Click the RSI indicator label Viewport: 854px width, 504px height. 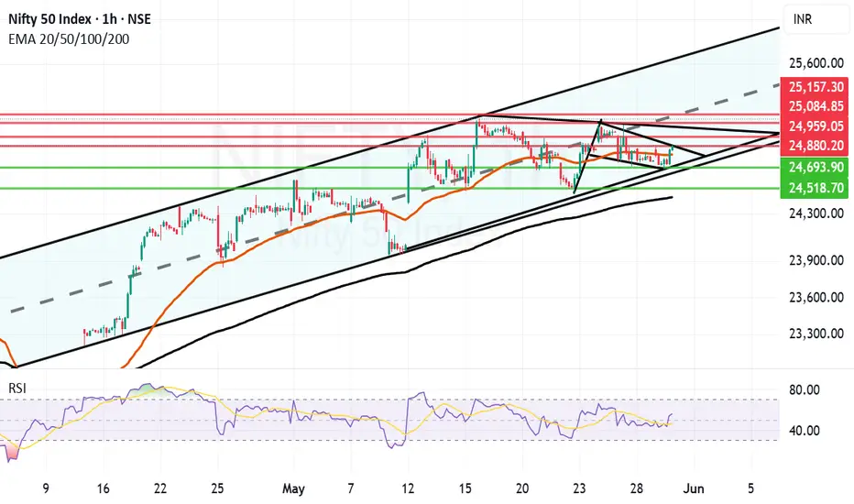tap(16, 388)
